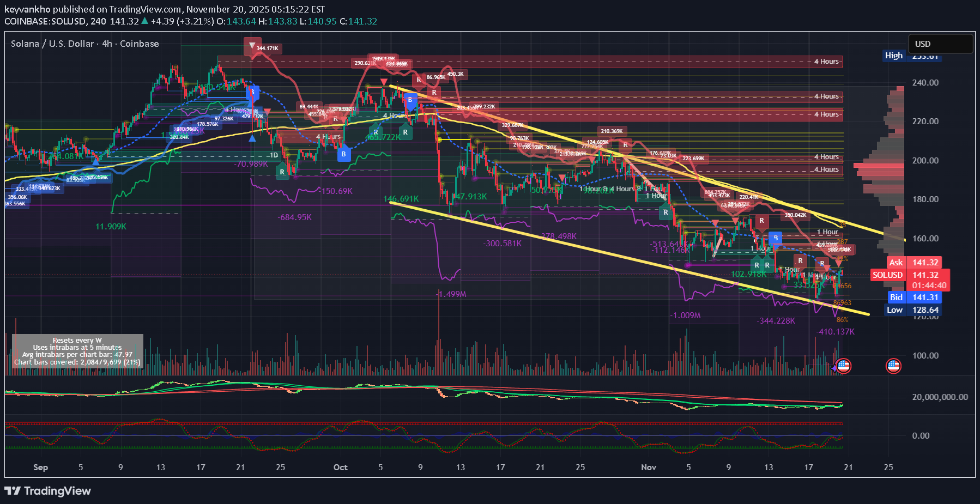Click the purple star icon near the last volume bar
This screenshot has width=980, height=504.
(833, 369)
